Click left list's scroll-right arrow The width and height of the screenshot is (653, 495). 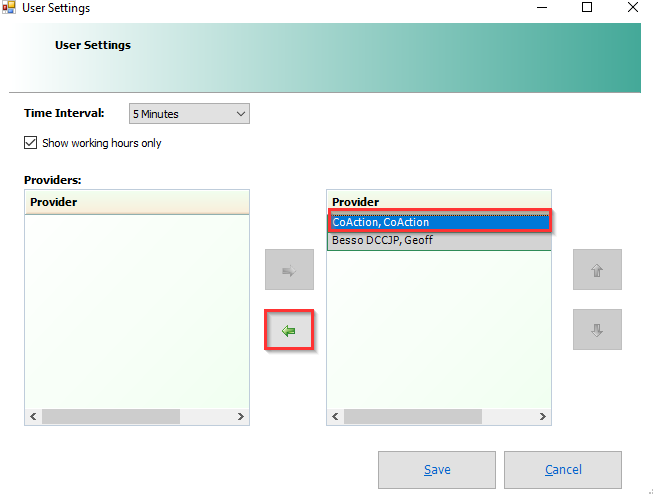pos(241,416)
